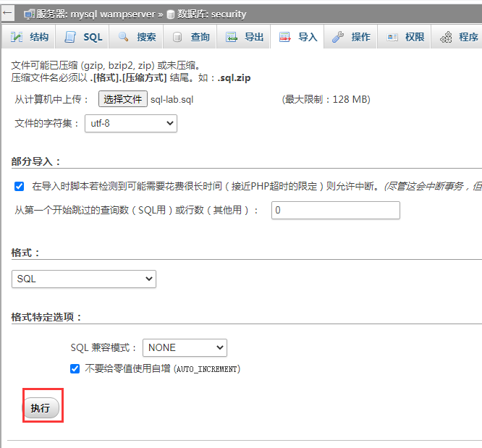Image resolution: width=482 pixels, height=448 pixels.
Task: Click the sql-lab.sql file name text
Action: pos(172,100)
